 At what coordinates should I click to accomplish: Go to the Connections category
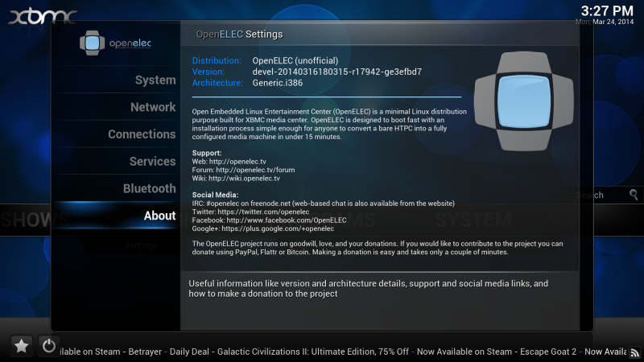(x=142, y=134)
